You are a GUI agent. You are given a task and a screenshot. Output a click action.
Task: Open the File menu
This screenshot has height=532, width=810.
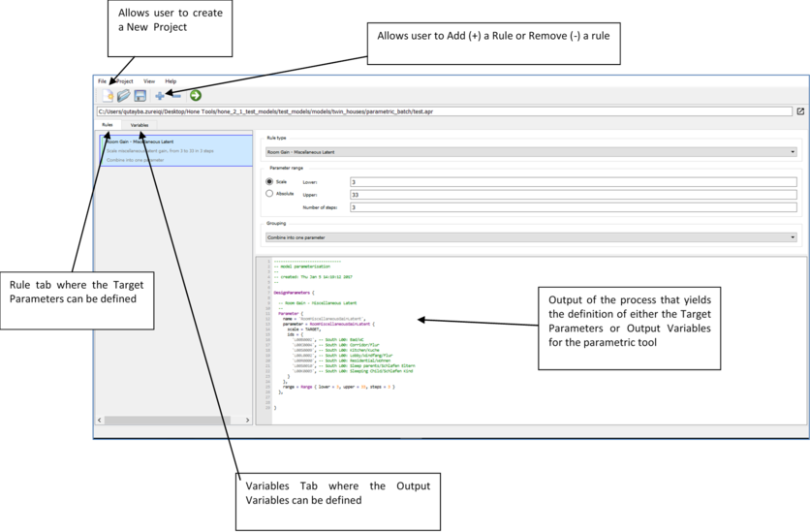pos(102,81)
